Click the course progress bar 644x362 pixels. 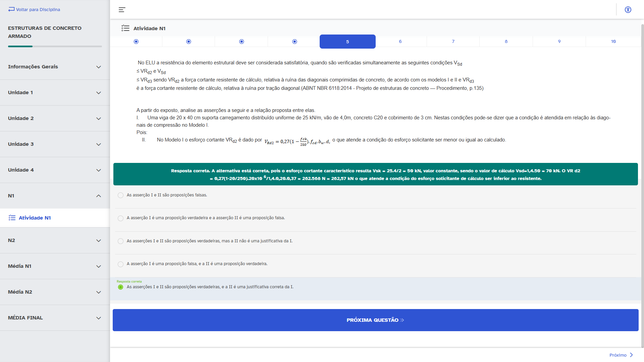pyautogui.click(x=55, y=46)
